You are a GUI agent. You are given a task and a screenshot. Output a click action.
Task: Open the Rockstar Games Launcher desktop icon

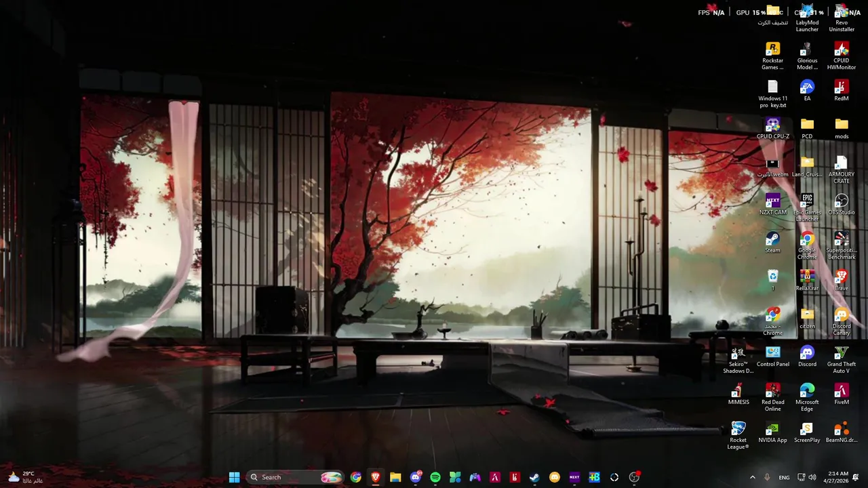point(772,56)
